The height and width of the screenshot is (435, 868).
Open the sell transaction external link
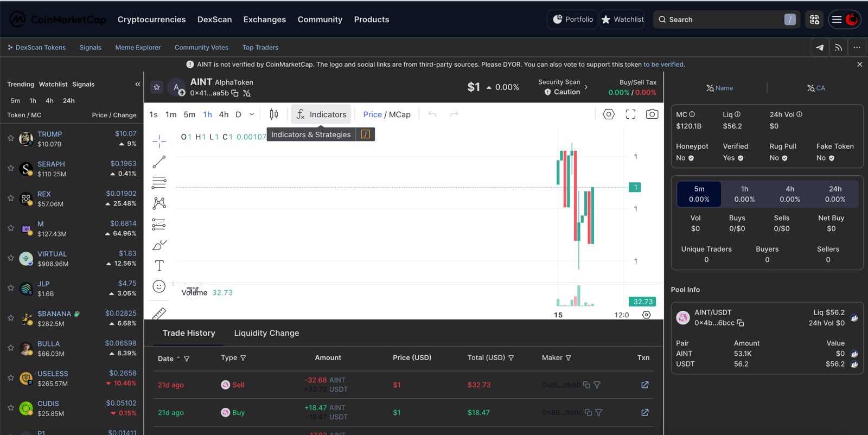point(645,385)
